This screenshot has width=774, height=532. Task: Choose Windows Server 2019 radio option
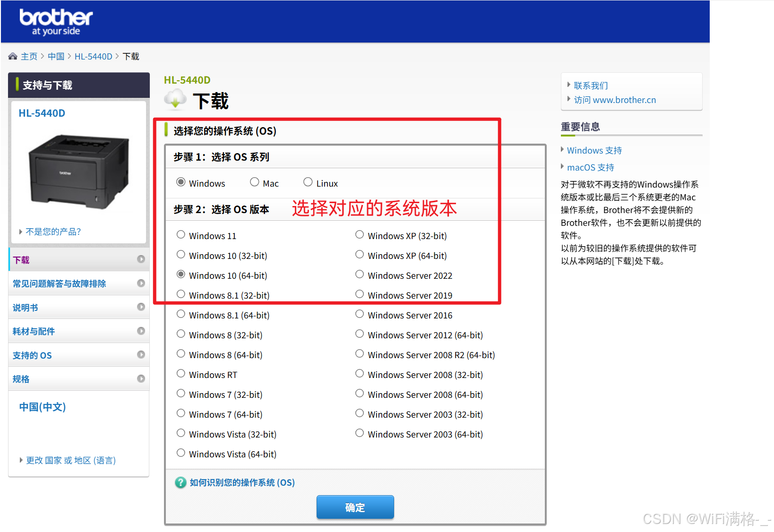point(360,294)
